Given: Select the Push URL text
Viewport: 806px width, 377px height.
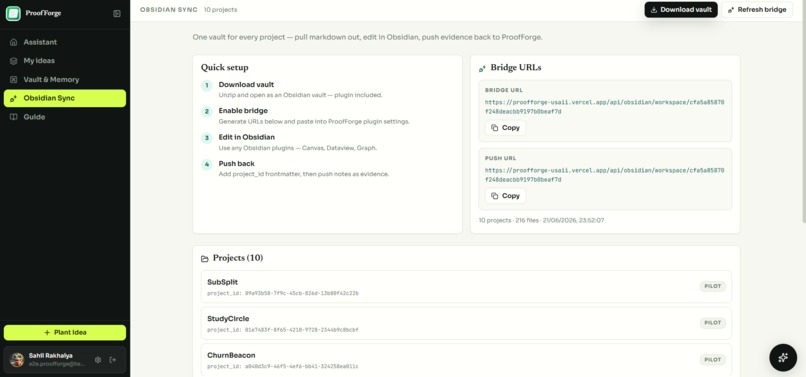Looking at the screenshot, I should 604,175.
